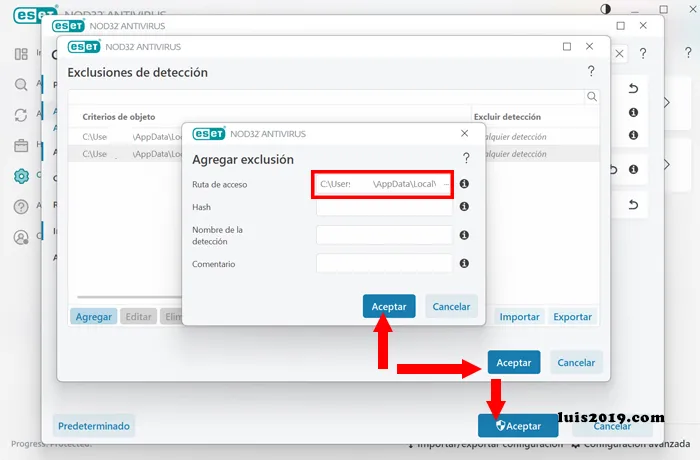Click help icon in advanced settings window
The image size is (700, 460).
point(643,54)
